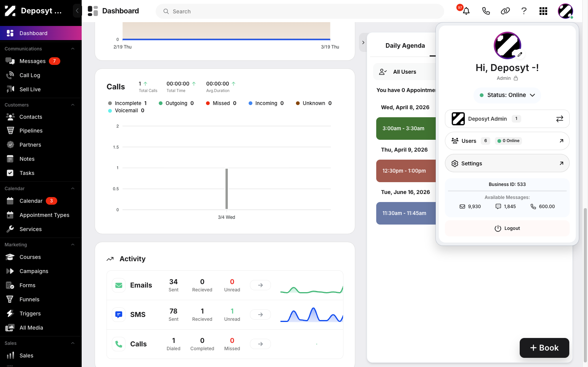
Task: Click the Search input field
Action: point(300,11)
